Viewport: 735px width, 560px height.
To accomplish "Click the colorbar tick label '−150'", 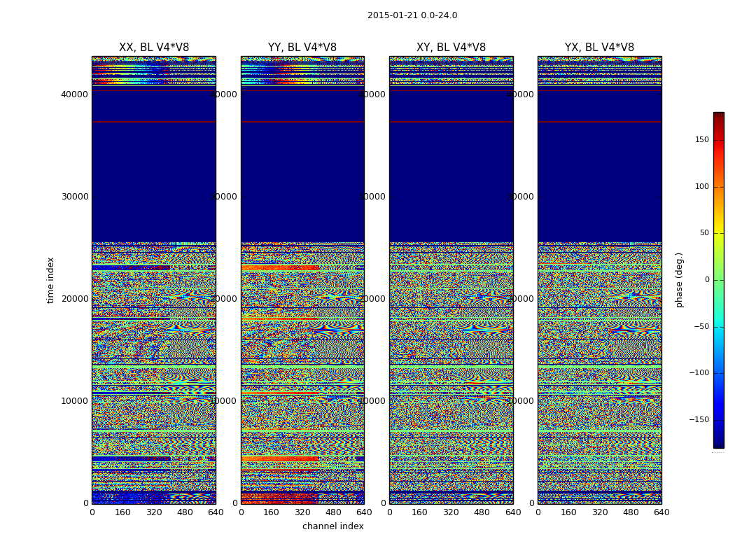I will (x=699, y=420).
